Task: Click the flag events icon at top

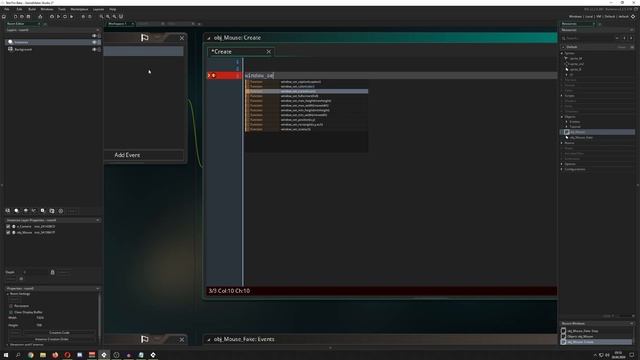Action: (x=144, y=38)
